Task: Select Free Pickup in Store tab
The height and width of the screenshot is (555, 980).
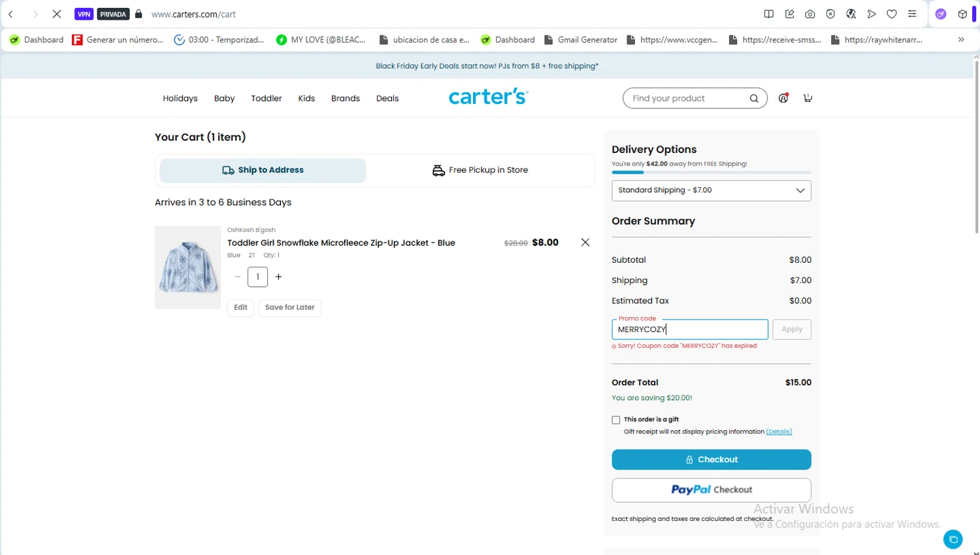Action: click(x=480, y=170)
